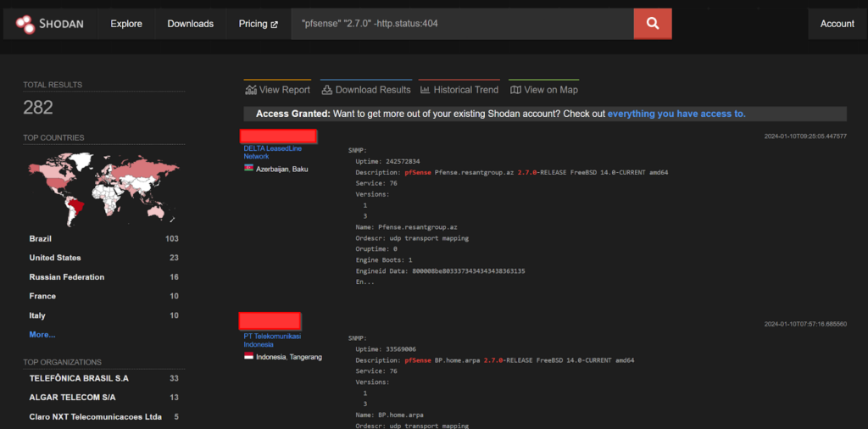Click TOP COUNTRIES heading

[x=53, y=137]
